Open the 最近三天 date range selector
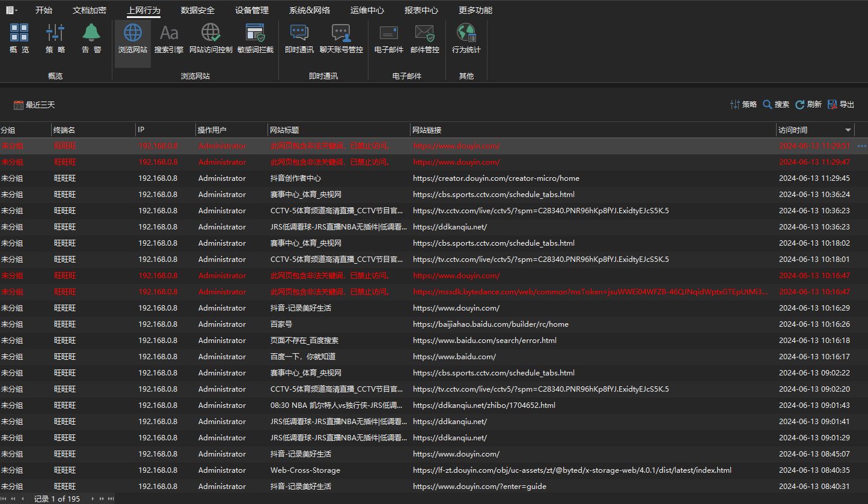 point(34,105)
